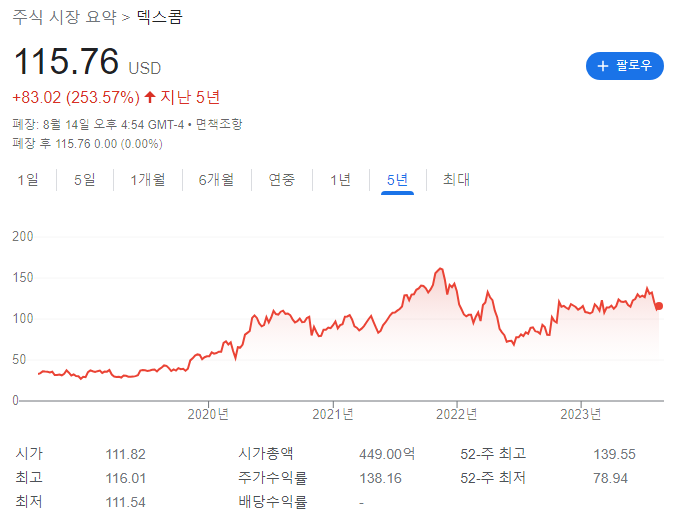Click the 주가수익률 value 138.16
The width and height of the screenshot is (684, 522).
tap(380, 478)
